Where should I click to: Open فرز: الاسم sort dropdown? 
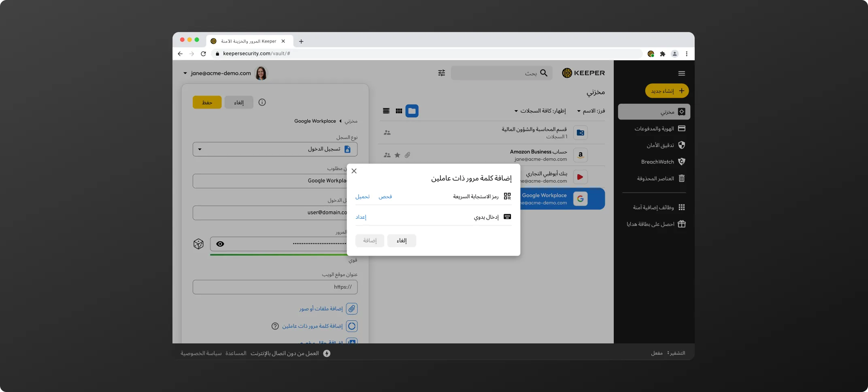(x=591, y=111)
